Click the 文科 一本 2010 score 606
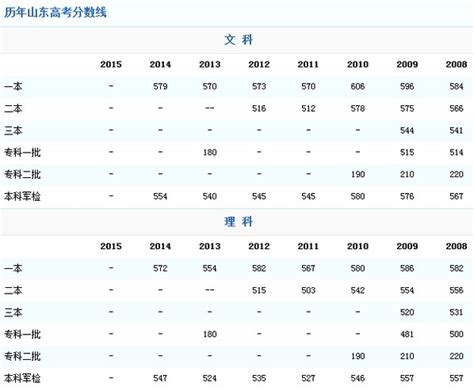Image resolution: width=474 pixels, height=390 pixels. [358, 86]
